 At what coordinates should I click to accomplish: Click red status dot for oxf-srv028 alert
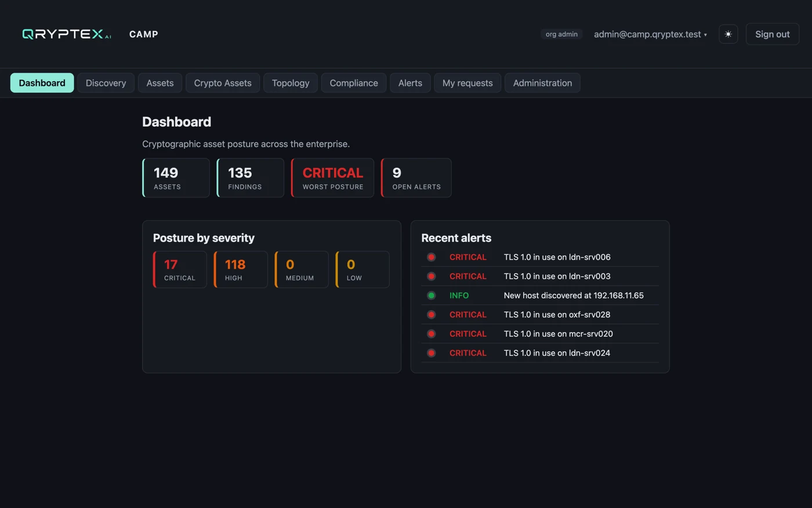click(431, 315)
